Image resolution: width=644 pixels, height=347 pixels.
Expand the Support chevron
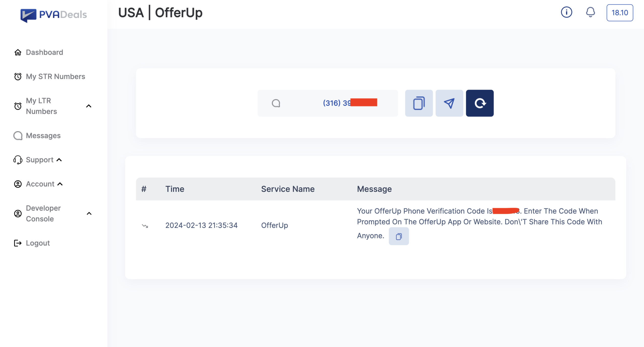59,160
